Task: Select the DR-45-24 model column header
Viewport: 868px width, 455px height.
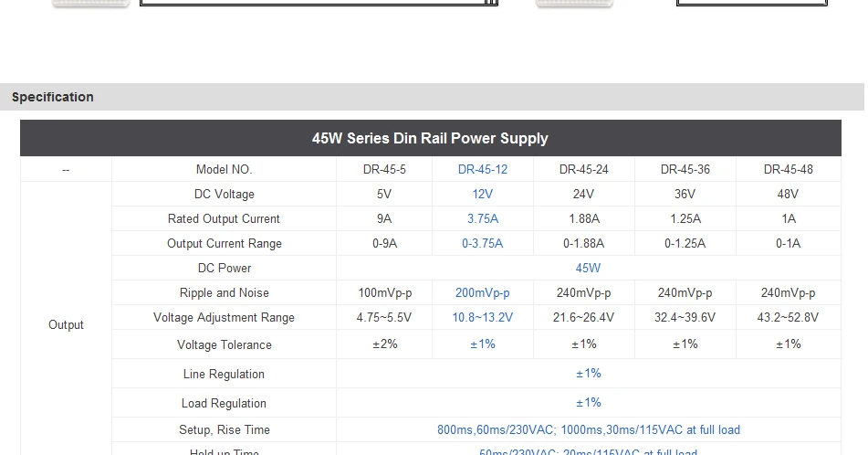Action: [583, 170]
